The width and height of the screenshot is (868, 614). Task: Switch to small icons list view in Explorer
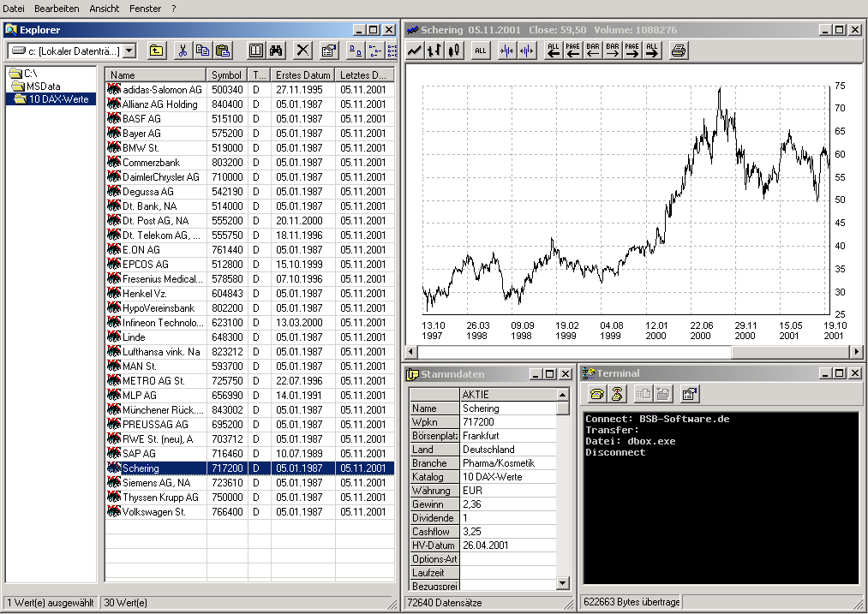[x=374, y=51]
